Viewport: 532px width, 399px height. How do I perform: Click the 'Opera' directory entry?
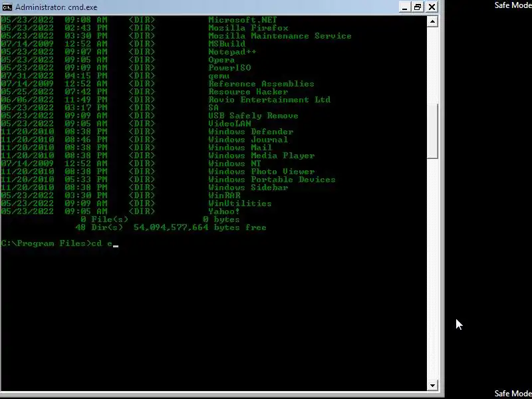pos(221,60)
